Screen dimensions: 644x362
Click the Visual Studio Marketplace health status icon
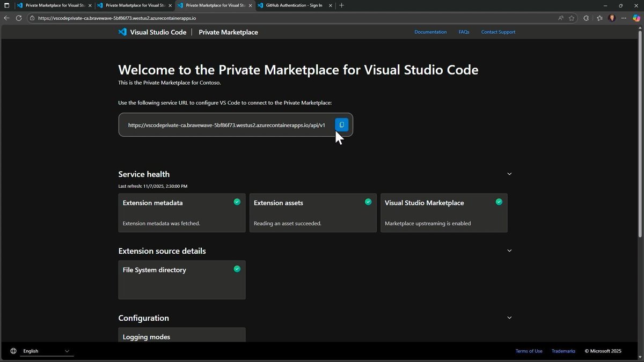pos(499,202)
